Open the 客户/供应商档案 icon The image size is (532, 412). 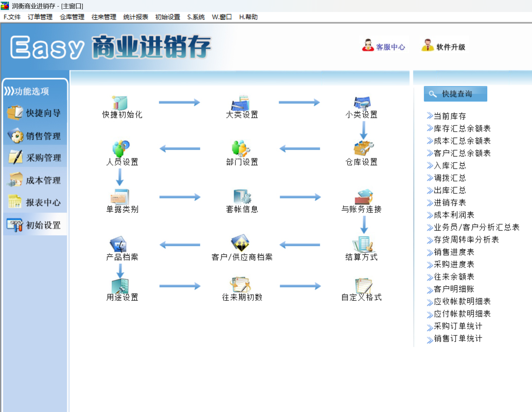click(240, 243)
